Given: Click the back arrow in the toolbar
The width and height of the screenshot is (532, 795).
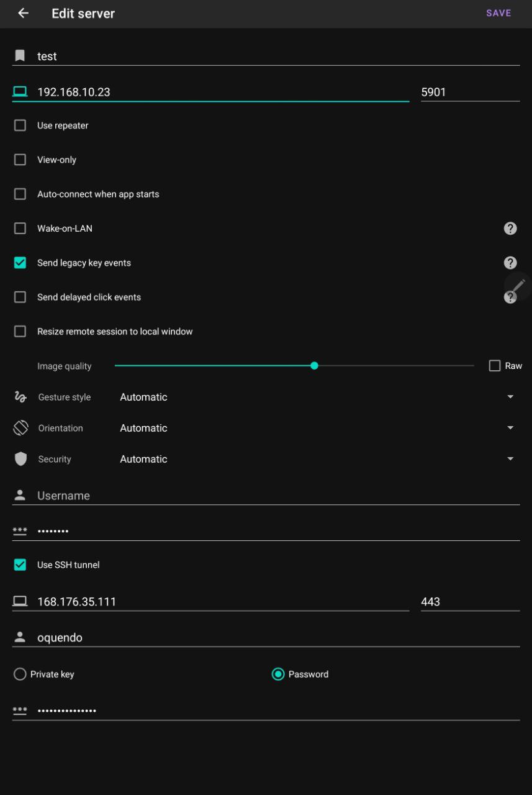Looking at the screenshot, I should pos(22,12).
